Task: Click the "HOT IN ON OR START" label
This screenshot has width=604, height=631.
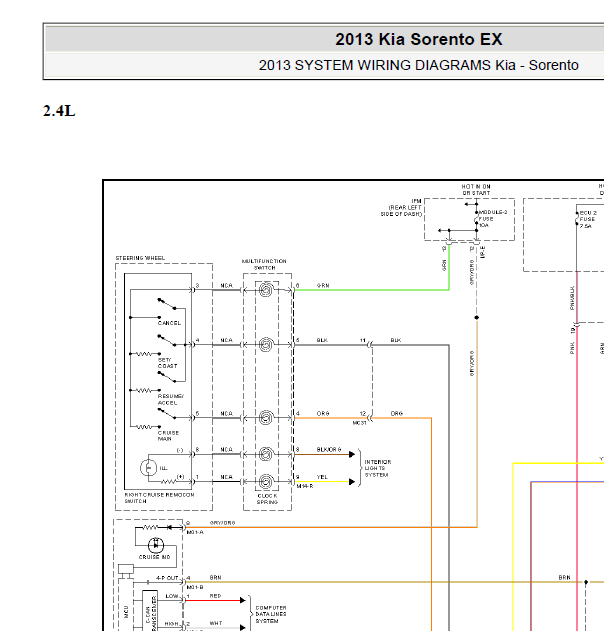Action: coord(476,190)
